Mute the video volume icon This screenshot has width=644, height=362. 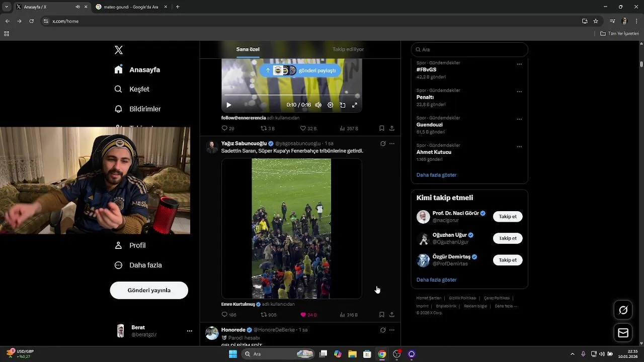click(x=318, y=105)
